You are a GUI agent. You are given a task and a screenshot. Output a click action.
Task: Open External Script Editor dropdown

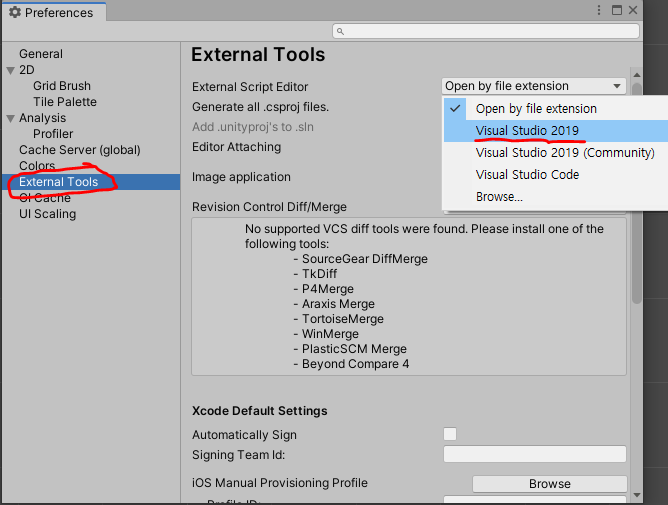(x=534, y=86)
